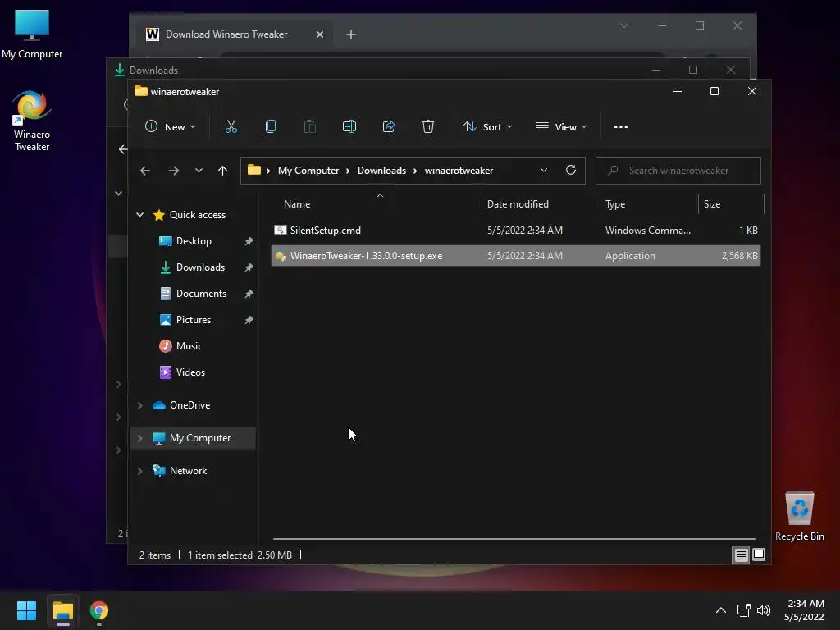Focus the Search winaerotweaker box
Image resolution: width=840 pixels, height=630 pixels.
click(678, 171)
